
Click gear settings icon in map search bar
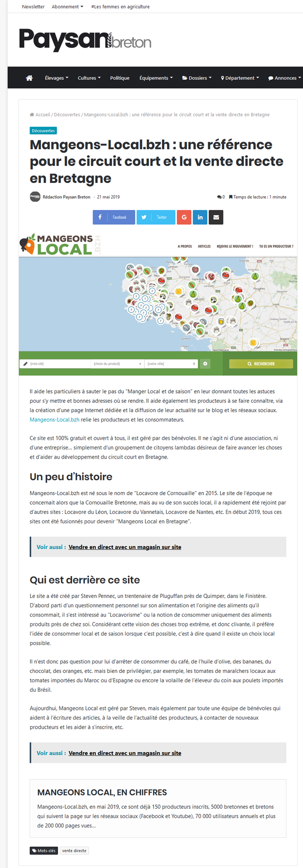(205, 363)
